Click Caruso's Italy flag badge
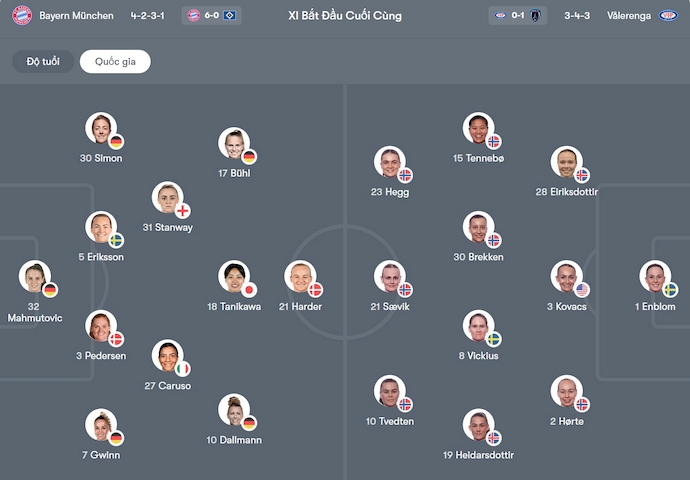Image resolution: width=690 pixels, height=480 pixels. [182, 369]
